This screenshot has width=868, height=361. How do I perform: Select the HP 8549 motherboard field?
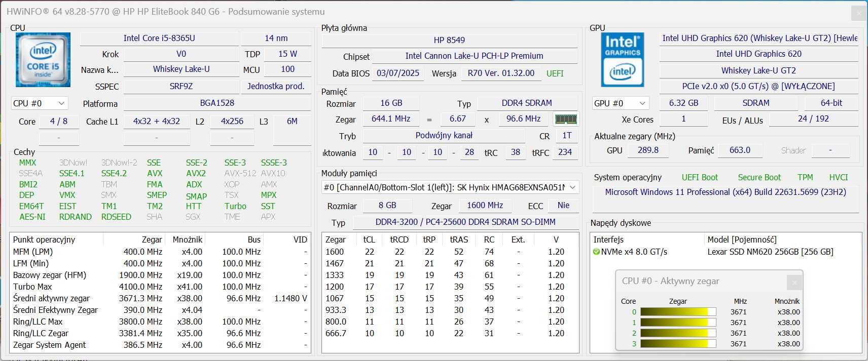pos(449,40)
